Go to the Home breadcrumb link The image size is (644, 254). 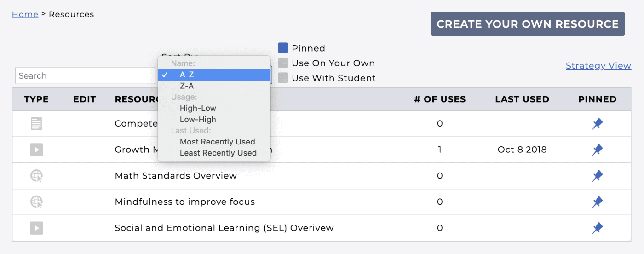pyautogui.click(x=25, y=14)
